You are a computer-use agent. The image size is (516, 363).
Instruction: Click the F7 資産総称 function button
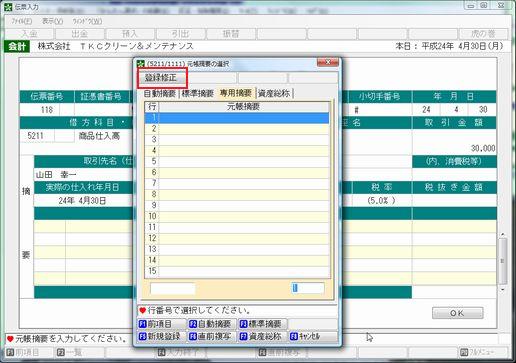(263, 336)
